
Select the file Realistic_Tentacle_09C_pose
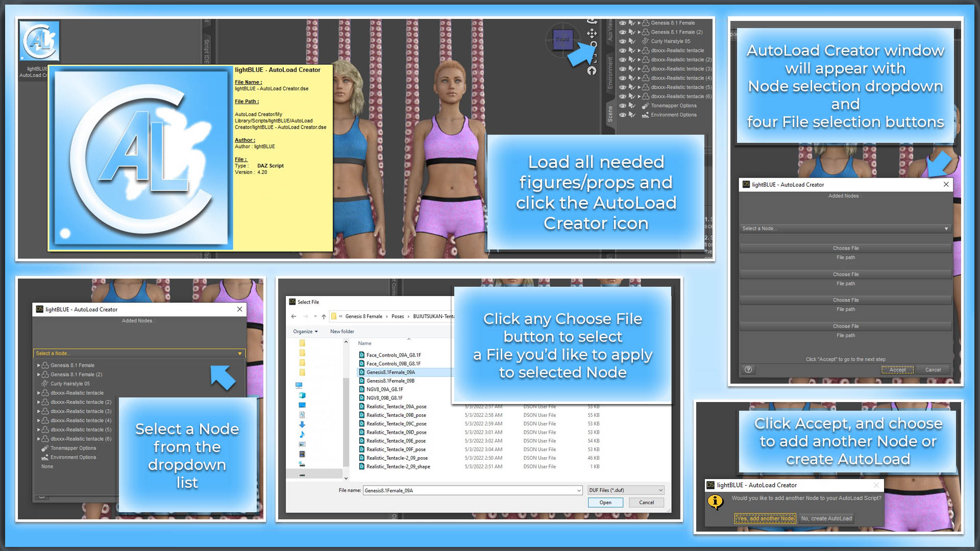tap(396, 424)
